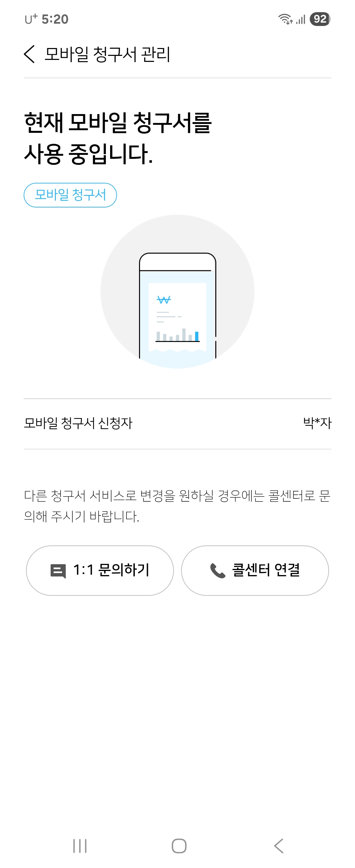Tap the back arrow in header
The width and height of the screenshot is (355, 868).
point(30,54)
